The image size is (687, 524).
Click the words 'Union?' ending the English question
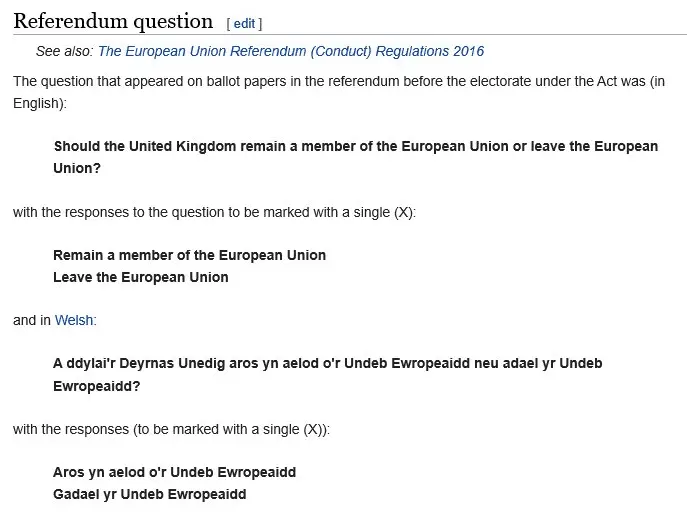pos(77,168)
